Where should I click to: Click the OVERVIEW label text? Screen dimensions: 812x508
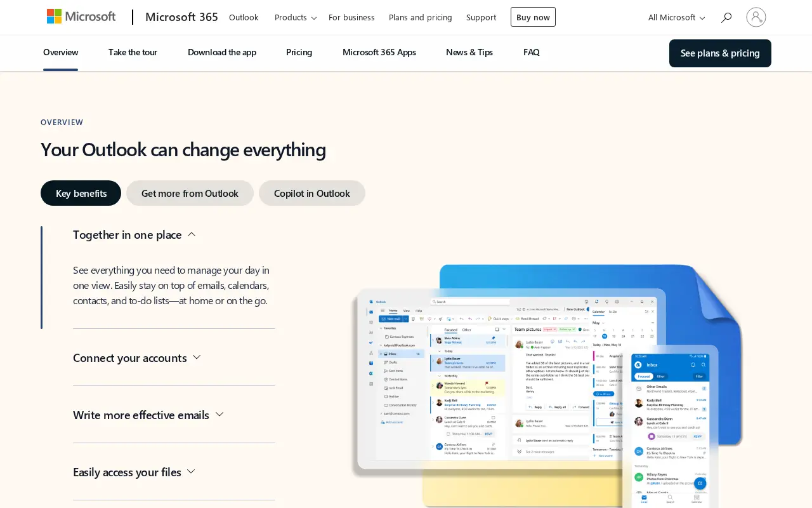[x=62, y=122]
